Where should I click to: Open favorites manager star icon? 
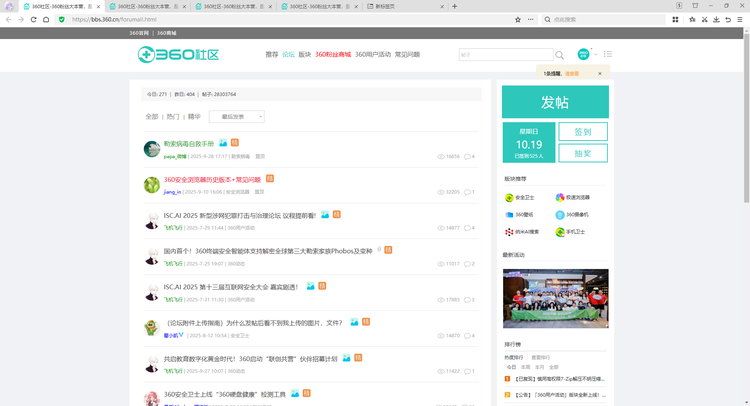point(692,20)
